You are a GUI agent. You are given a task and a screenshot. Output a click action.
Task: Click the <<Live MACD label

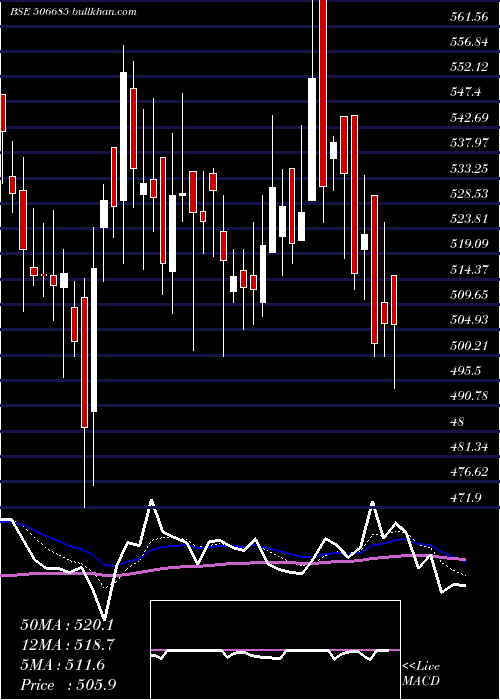(x=421, y=674)
